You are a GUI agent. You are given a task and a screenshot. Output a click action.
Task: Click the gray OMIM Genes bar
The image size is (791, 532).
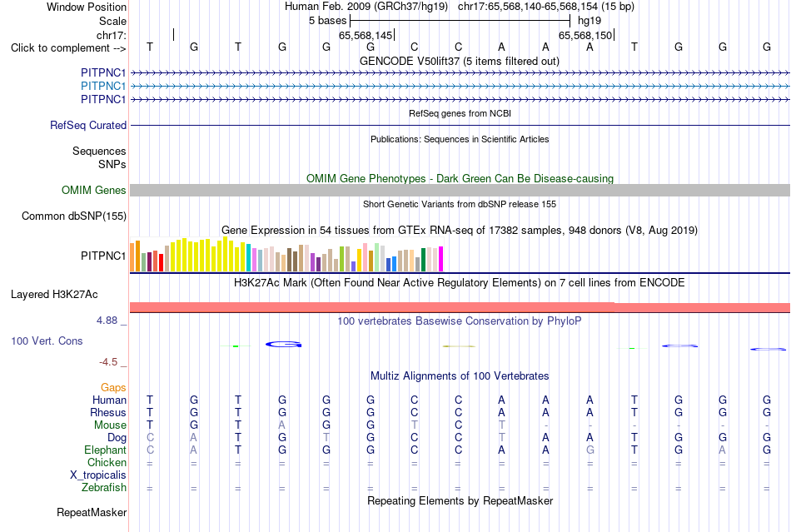[460, 190]
